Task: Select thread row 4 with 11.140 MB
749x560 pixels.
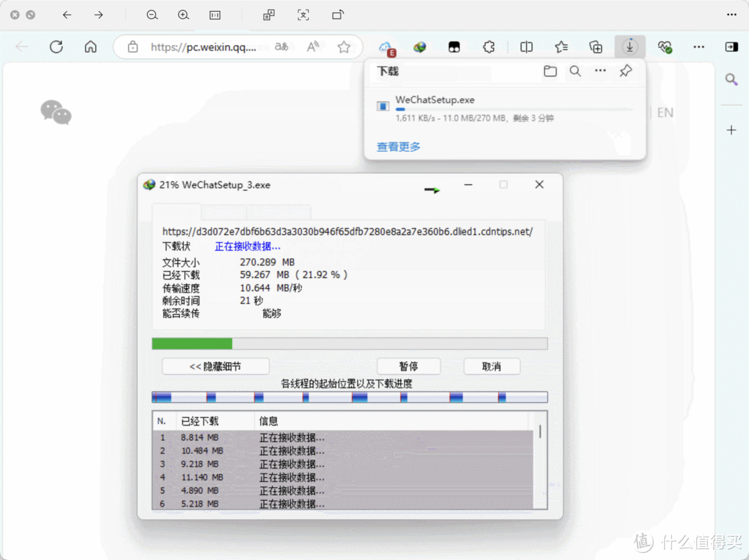Action: (x=343, y=478)
